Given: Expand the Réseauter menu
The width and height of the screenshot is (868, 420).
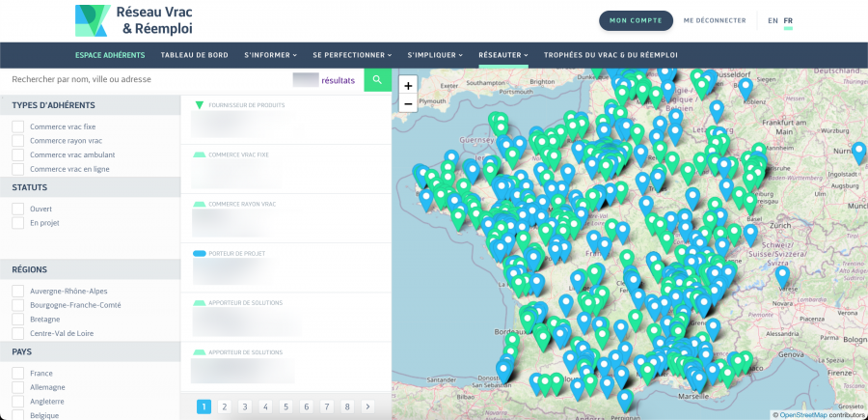Looking at the screenshot, I should pyautogui.click(x=503, y=55).
